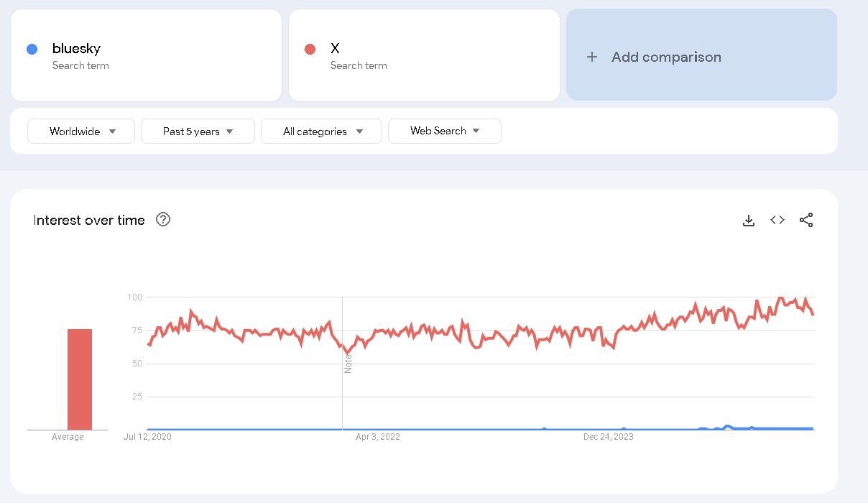Viewport: 868px width, 503px height.
Task: Edit the bluesky search term card
Action: pos(146,55)
